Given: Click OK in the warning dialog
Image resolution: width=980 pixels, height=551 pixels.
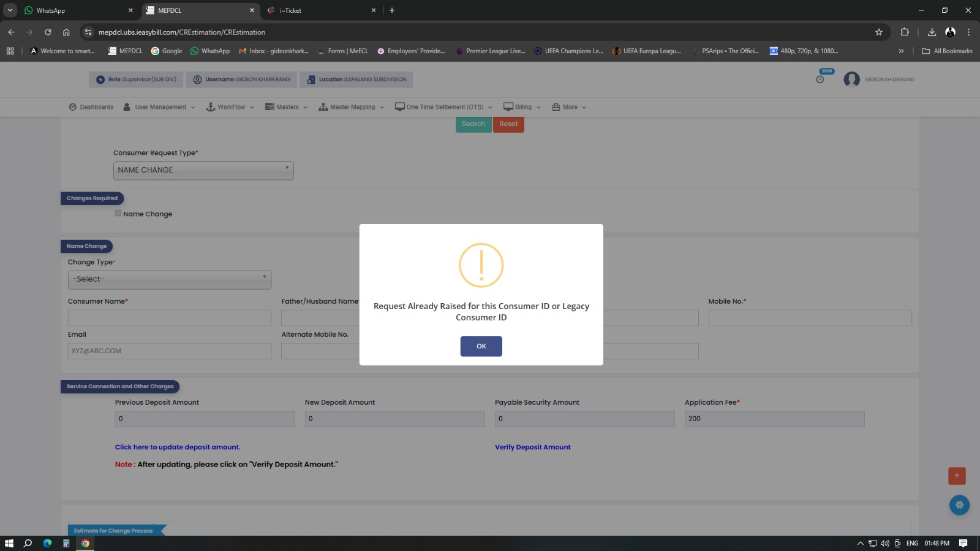Looking at the screenshot, I should 481,347.
